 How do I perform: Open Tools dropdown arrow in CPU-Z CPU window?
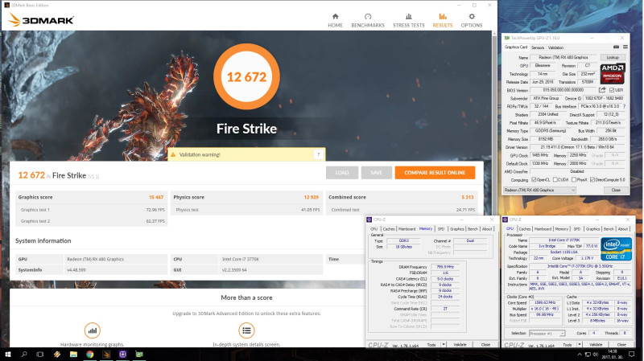pyautogui.click(x=580, y=345)
